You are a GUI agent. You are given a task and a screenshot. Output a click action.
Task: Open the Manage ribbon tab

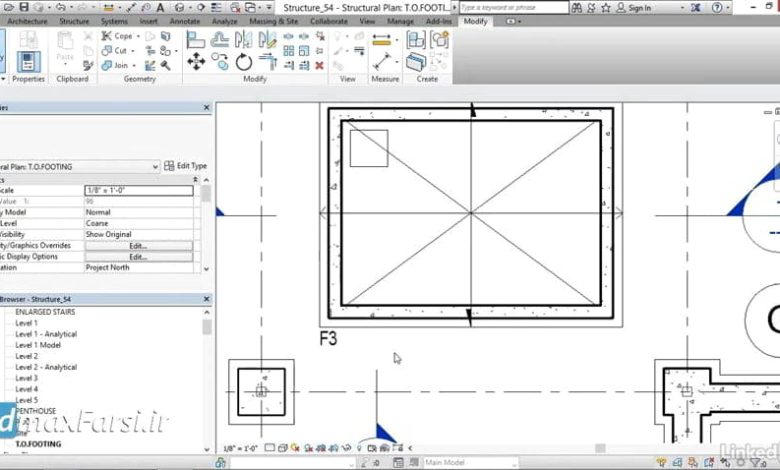point(400,21)
